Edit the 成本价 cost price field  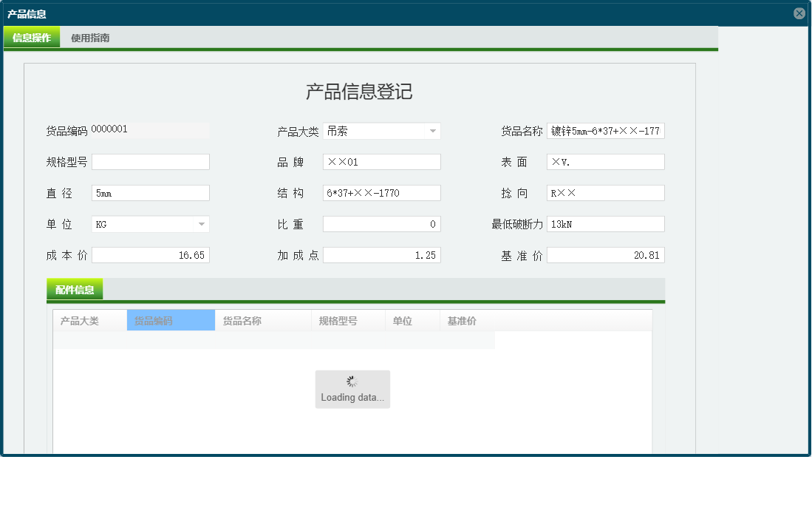point(151,254)
